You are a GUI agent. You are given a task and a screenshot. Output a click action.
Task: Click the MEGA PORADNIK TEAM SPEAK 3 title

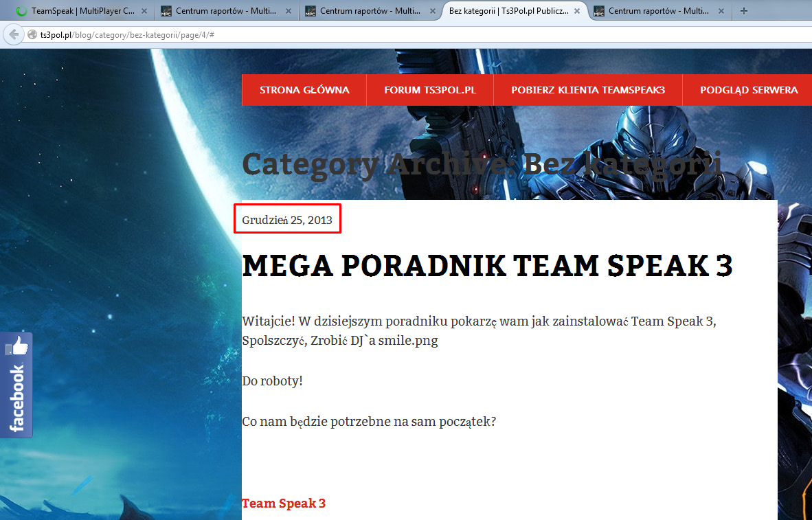(x=487, y=266)
